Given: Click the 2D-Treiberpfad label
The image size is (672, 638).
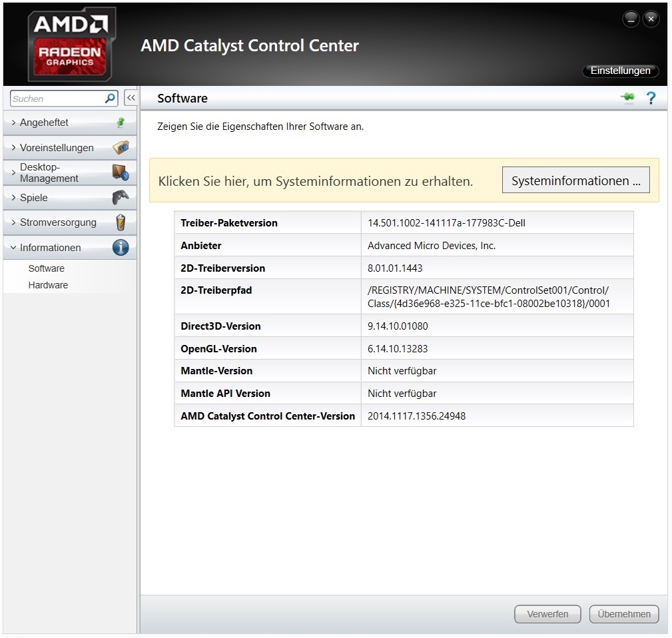Looking at the screenshot, I should (216, 290).
